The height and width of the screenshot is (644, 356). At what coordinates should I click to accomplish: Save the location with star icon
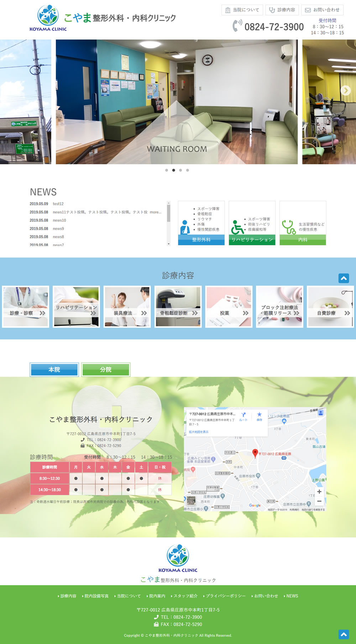(x=259, y=416)
